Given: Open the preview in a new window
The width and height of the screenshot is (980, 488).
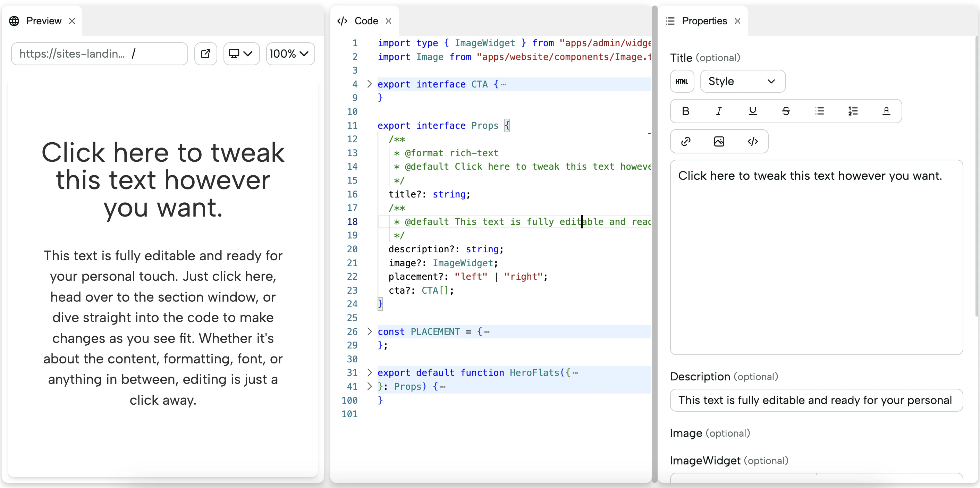Looking at the screenshot, I should click(205, 54).
